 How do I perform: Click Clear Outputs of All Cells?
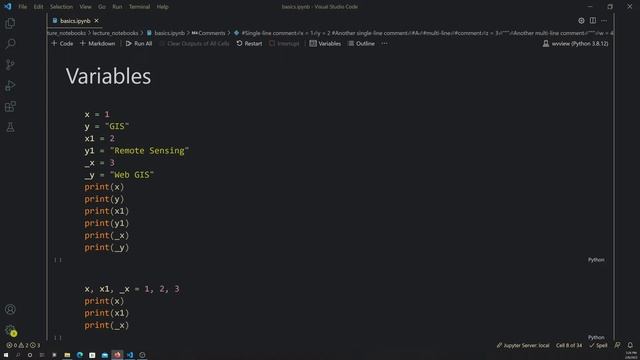pyautogui.click(x=194, y=43)
